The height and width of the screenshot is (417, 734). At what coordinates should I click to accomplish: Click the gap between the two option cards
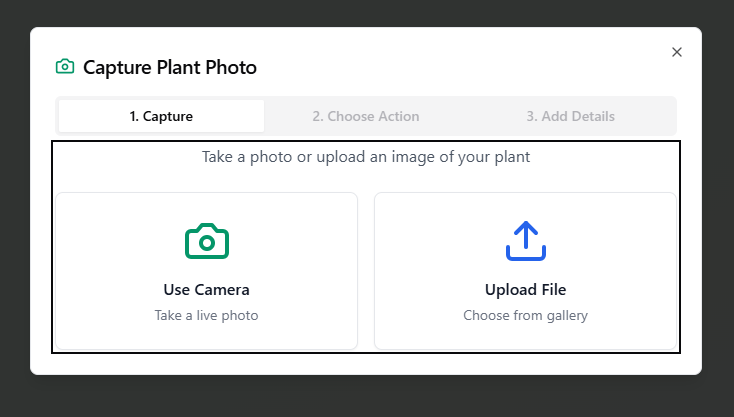click(366, 270)
